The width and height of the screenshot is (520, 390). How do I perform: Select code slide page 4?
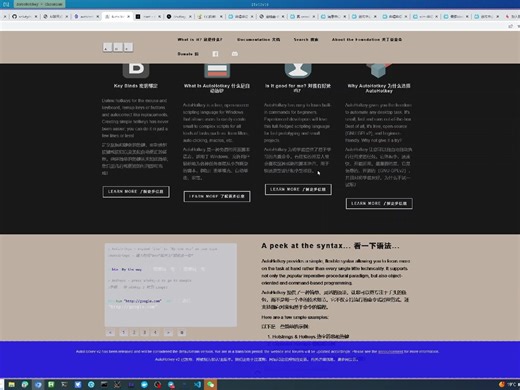point(155,332)
